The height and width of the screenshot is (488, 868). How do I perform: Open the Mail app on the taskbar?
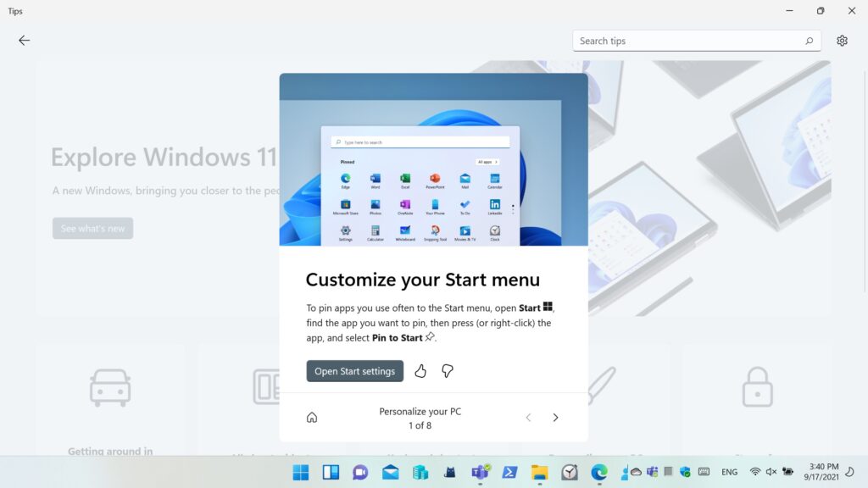390,473
